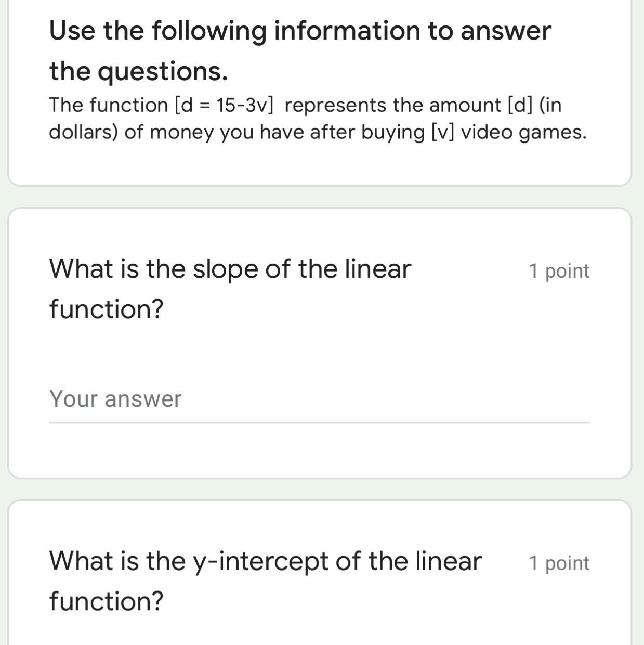This screenshot has height=645, width=644.
Task: Click the word "linear" in slope question
Action: (x=378, y=269)
